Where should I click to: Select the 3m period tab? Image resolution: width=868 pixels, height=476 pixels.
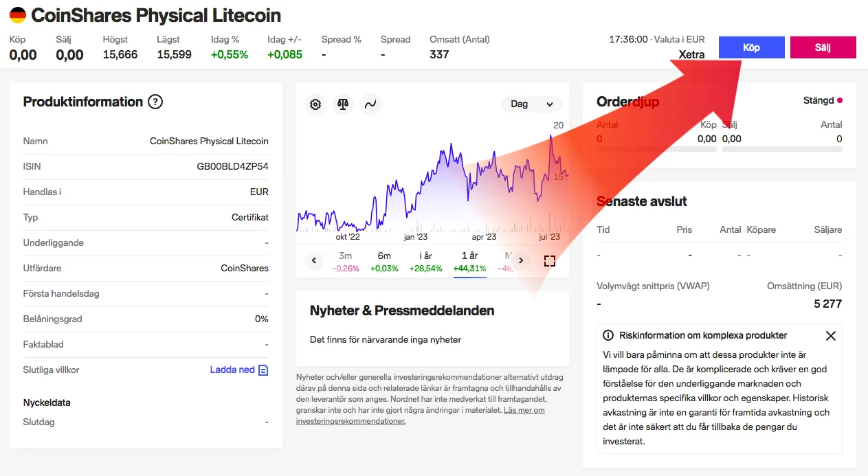pyautogui.click(x=345, y=261)
